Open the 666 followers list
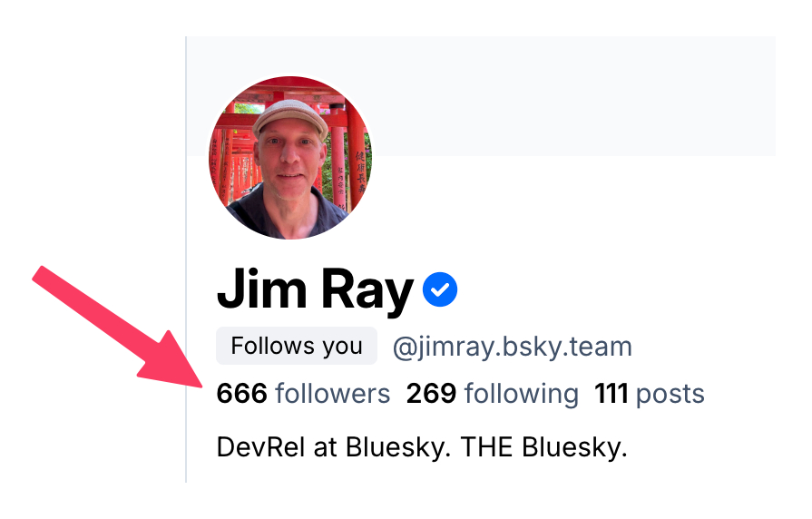812x519 pixels. [x=303, y=393]
